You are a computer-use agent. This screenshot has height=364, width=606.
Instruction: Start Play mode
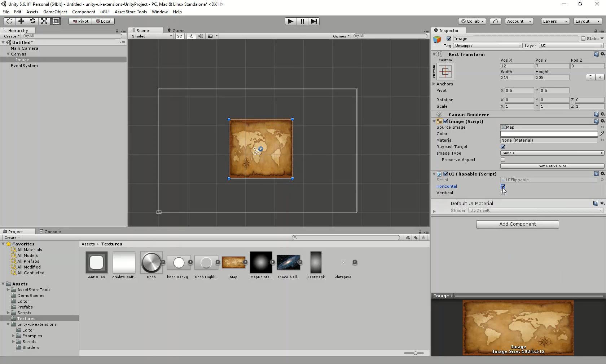pos(290,21)
